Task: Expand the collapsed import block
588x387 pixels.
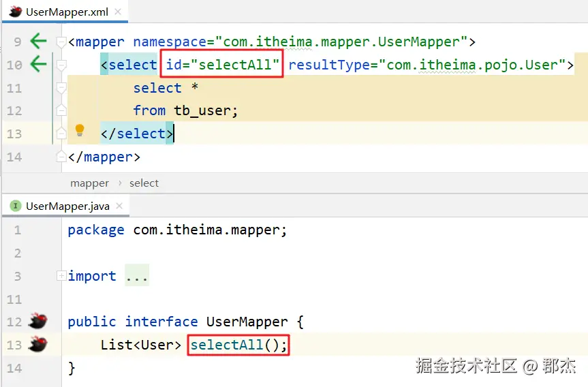Action: pos(61,276)
